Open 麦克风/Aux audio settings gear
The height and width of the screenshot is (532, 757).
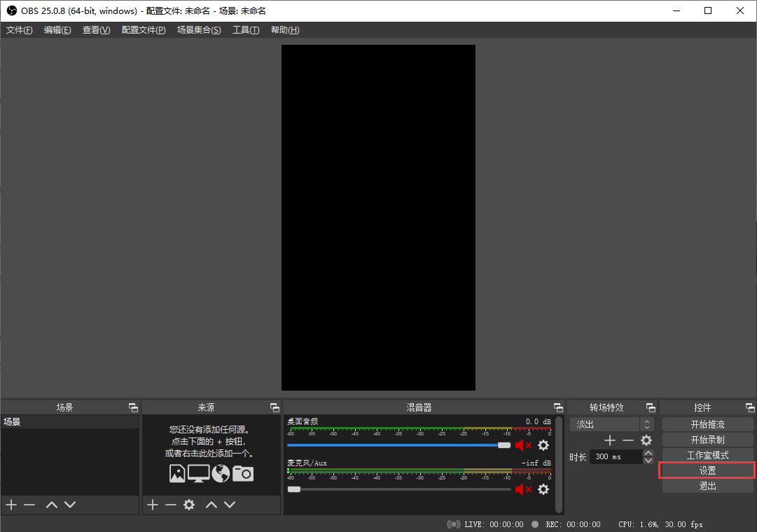tap(543, 489)
